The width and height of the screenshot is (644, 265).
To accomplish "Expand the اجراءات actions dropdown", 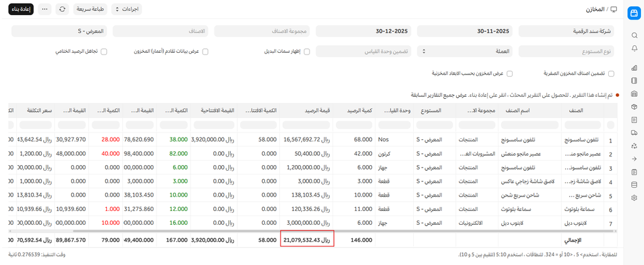I will pyautogui.click(x=126, y=9).
